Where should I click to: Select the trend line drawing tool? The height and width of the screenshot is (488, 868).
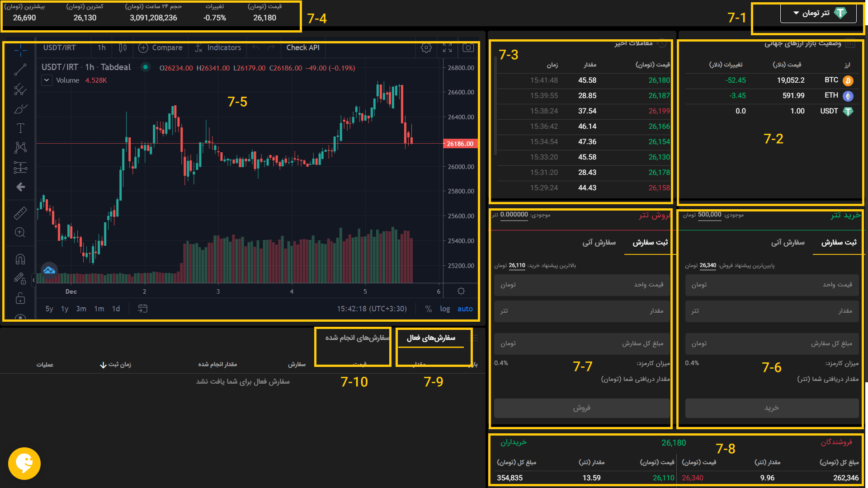click(20, 70)
